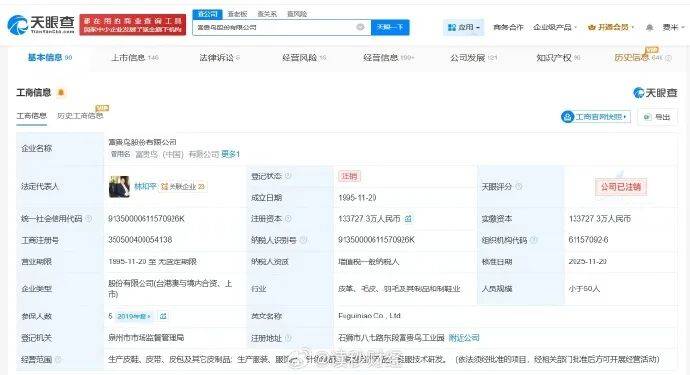Viewport: 690px width, 375px height.
Task: Click the 导出 export button
Action: 657,117
